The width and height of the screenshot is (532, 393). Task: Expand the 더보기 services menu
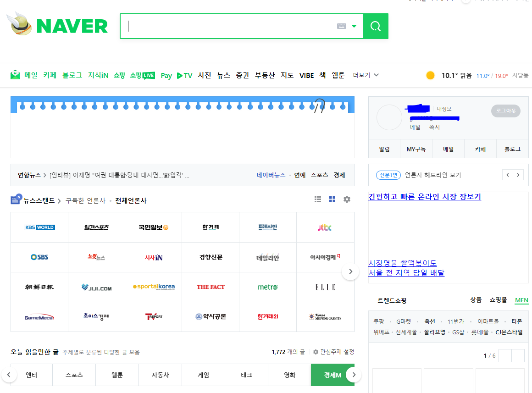point(366,75)
